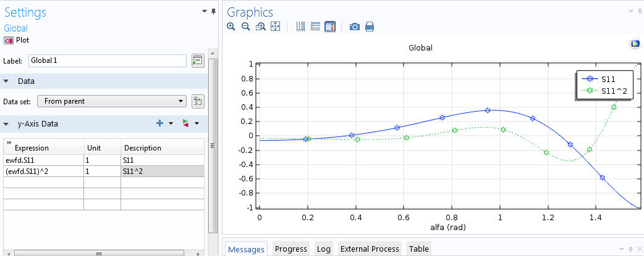The width and height of the screenshot is (644, 256).
Task: Take a snapshot with the camera icon
Action: 355,27
